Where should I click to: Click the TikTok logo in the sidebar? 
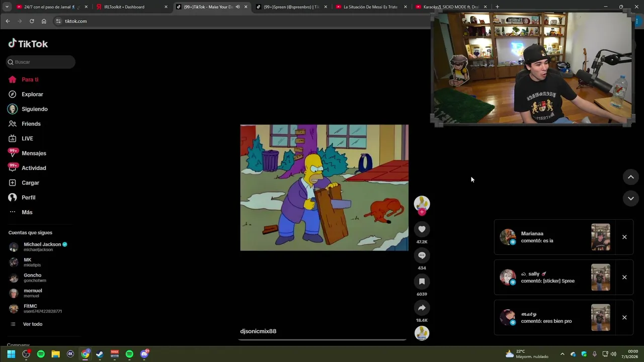coord(28,44)
